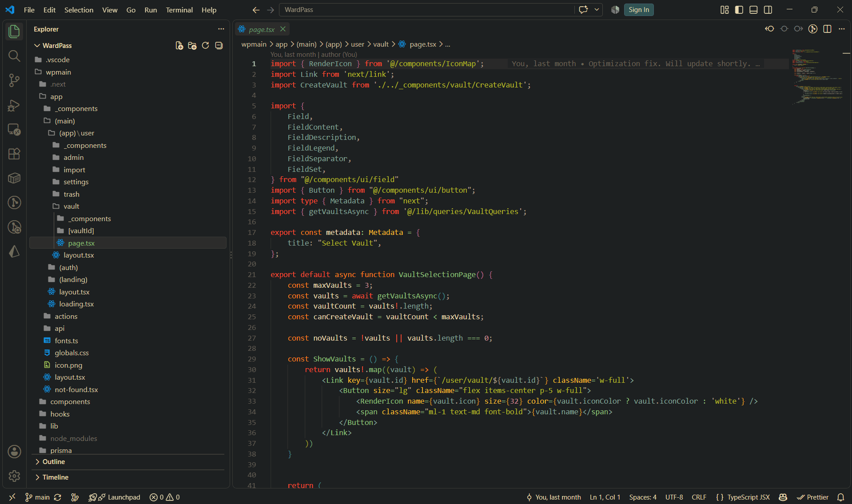Click the WardPass command center search box
Screen dimensions: 852x504
click(x=426, y=10)
